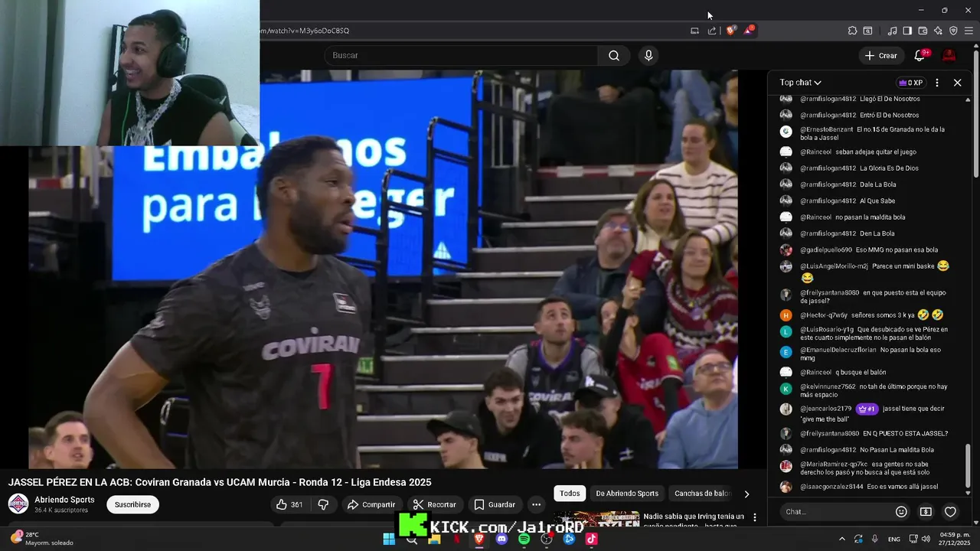Open more video actions three-dot button
This screenshot has height=551, width=980.
536,504
